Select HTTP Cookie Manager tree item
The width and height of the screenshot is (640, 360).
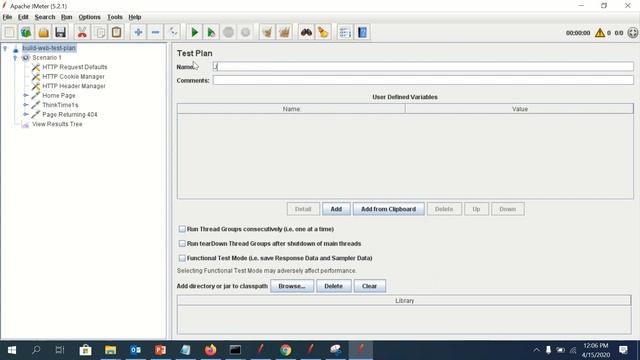[73, 77]
